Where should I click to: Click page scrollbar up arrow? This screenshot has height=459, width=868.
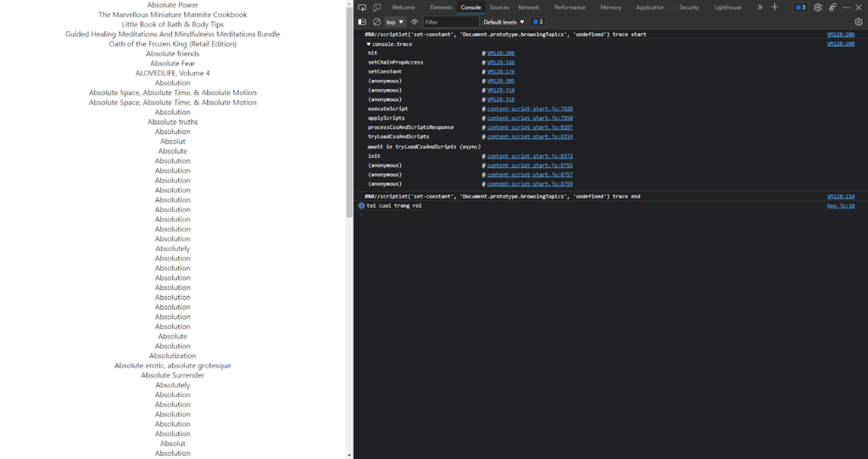coord(349,4)
